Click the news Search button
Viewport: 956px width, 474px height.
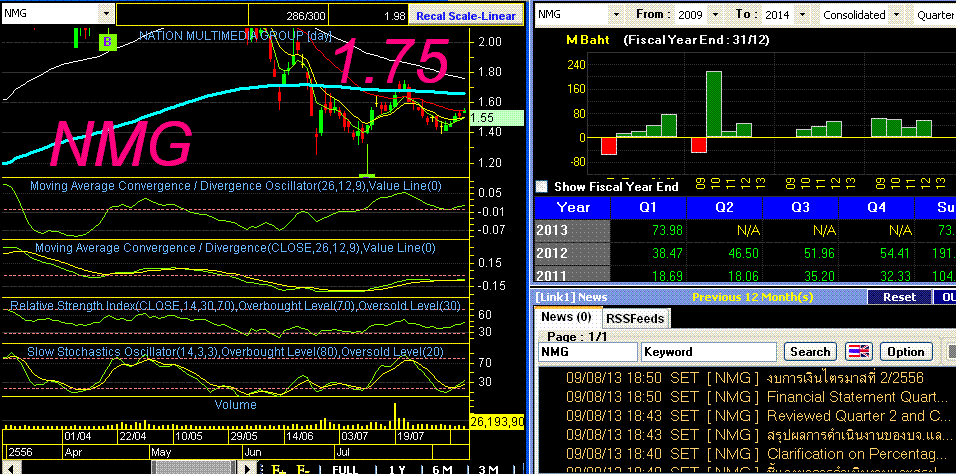click(810, 351)
